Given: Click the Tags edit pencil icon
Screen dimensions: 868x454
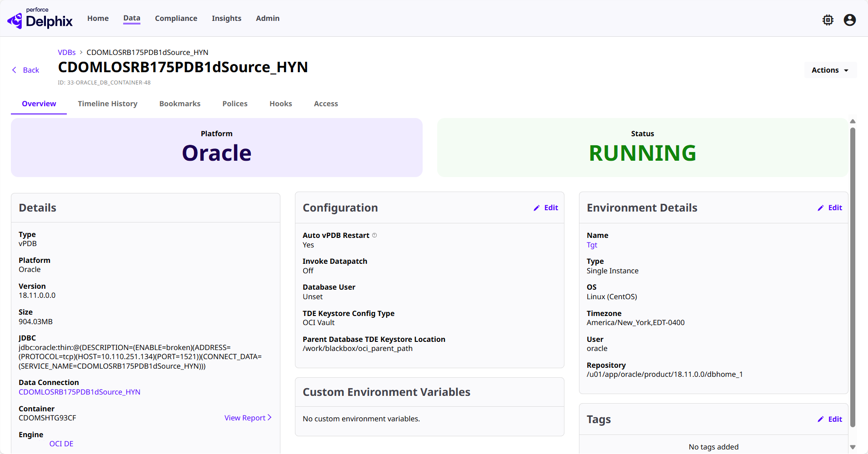Looking at the screenshot, I should tap(821, 419).
